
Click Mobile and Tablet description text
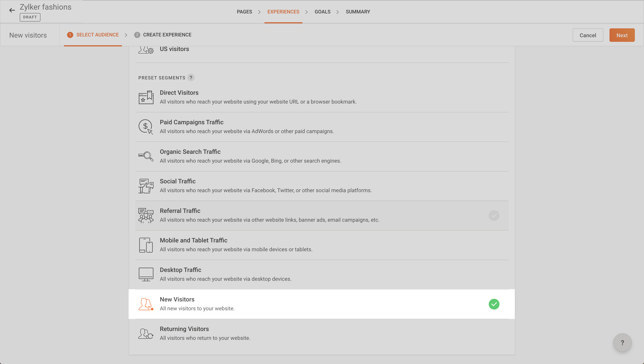[x=236, y=250]
